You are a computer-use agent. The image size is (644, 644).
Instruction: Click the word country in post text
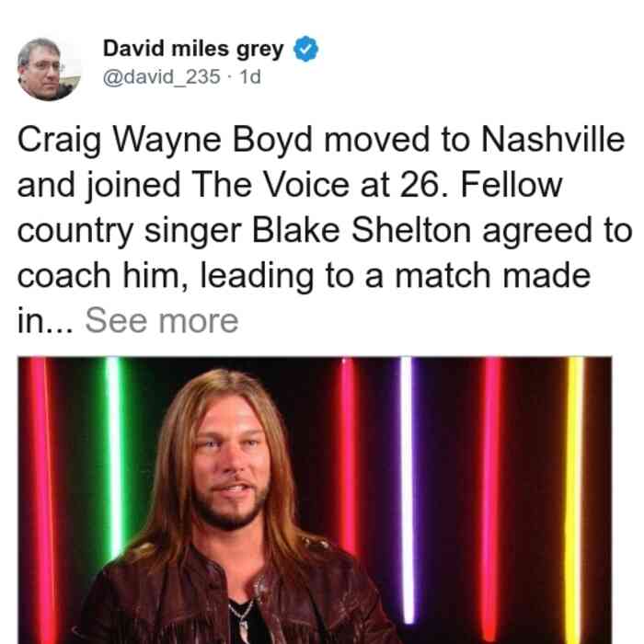75,231
